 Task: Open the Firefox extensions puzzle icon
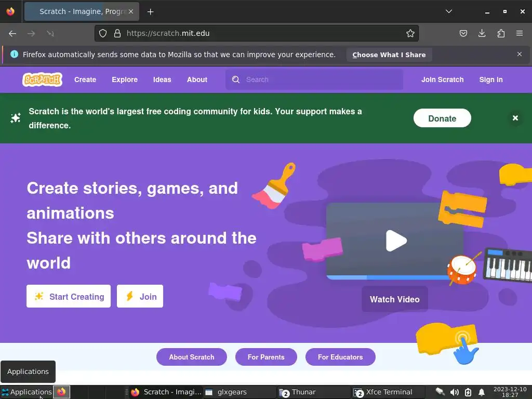click(501, 33)
